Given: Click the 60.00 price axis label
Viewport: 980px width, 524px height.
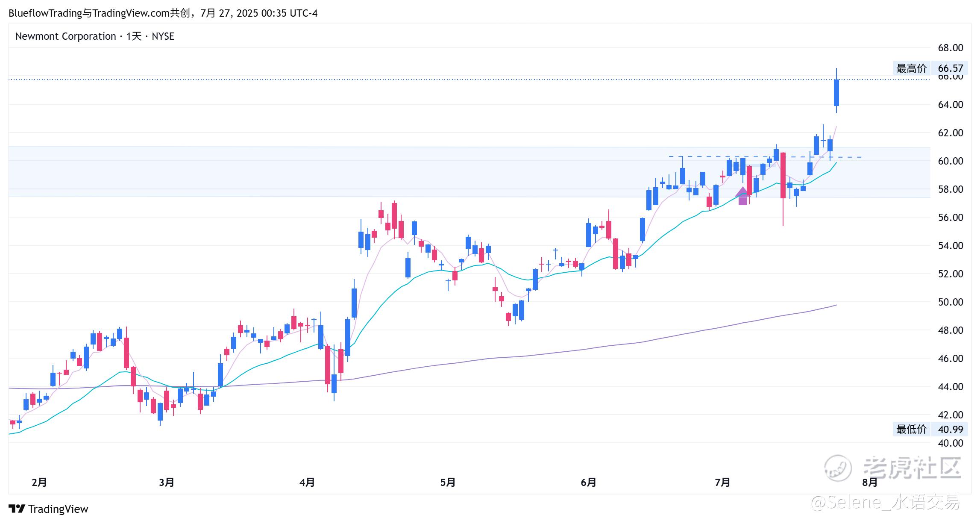Looking at the screenshot, I should [951, 161].
